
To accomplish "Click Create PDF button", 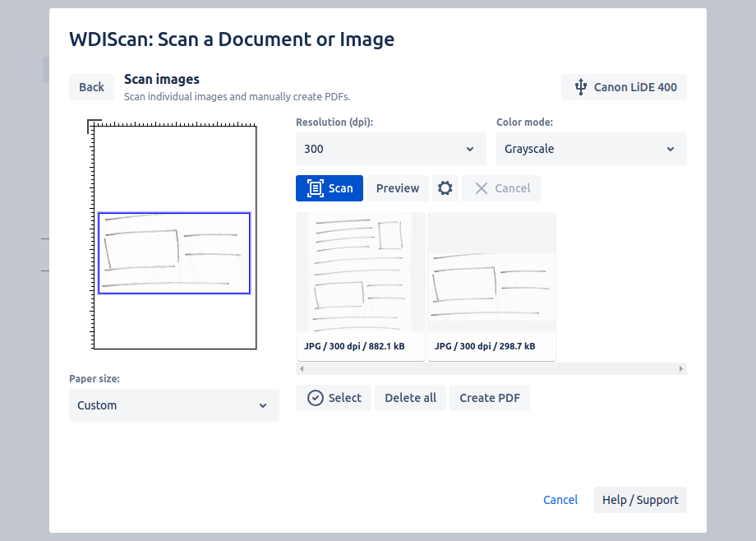I will point(490,398).
